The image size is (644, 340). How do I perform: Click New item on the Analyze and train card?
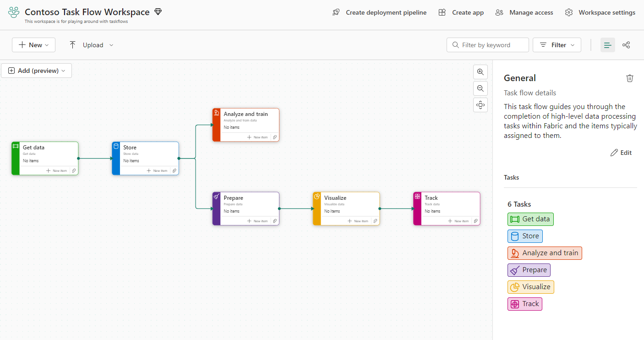pos(257,137)
